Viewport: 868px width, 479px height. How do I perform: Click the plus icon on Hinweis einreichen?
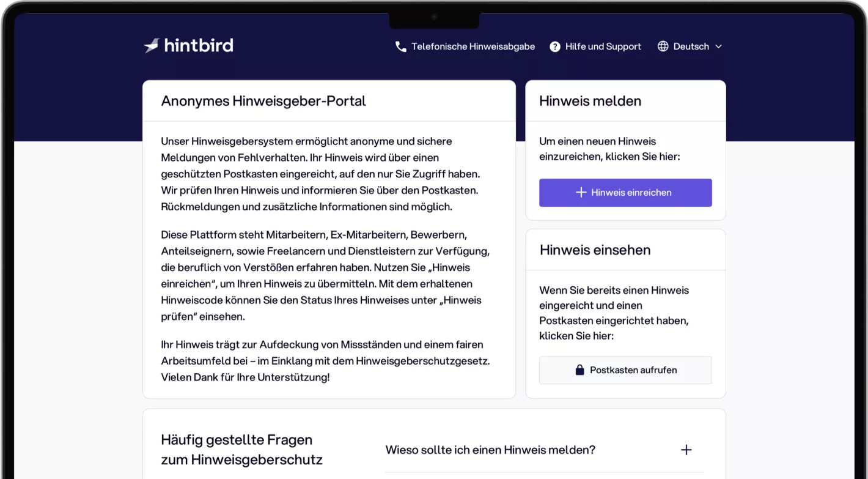point(581,193)
